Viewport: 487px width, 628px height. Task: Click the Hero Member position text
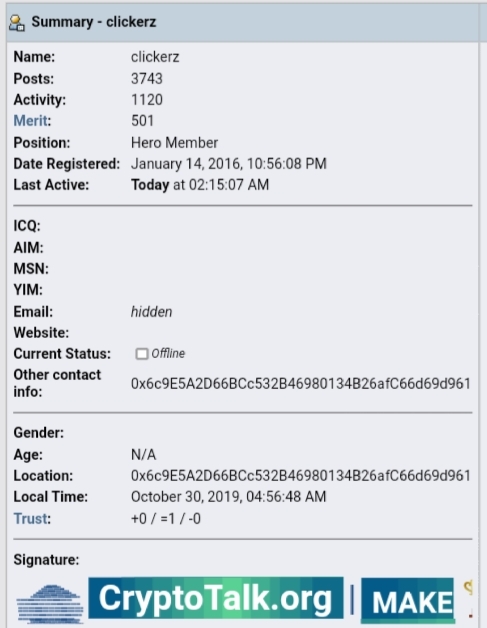tap(174, 143)
